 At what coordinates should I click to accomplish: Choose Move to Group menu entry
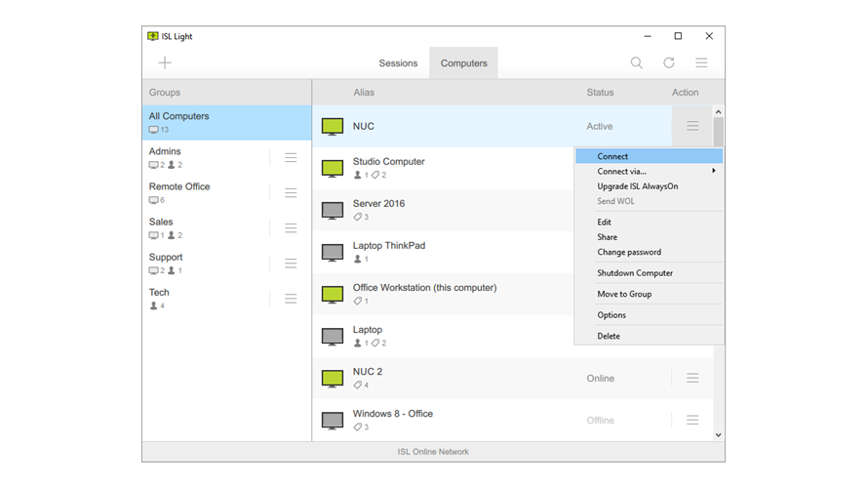click(x=624, y=294)
